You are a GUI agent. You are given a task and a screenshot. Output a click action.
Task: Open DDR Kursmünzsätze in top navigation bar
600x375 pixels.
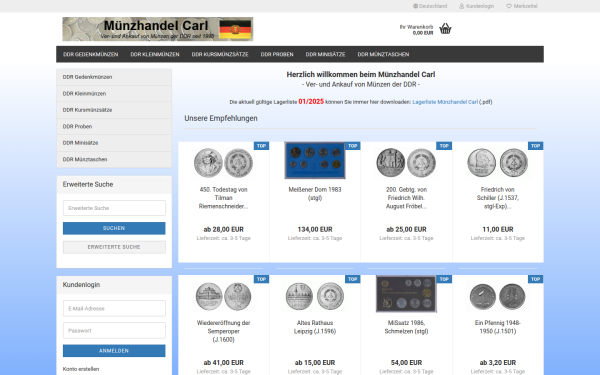[220, 54]
